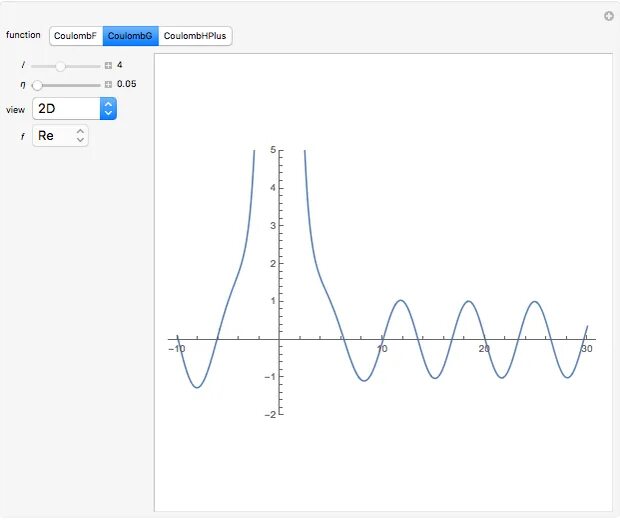The width and height of the screenshot is (620, 520).
Task: Click the middle of η slider track
Action: (x=66, y=85)
